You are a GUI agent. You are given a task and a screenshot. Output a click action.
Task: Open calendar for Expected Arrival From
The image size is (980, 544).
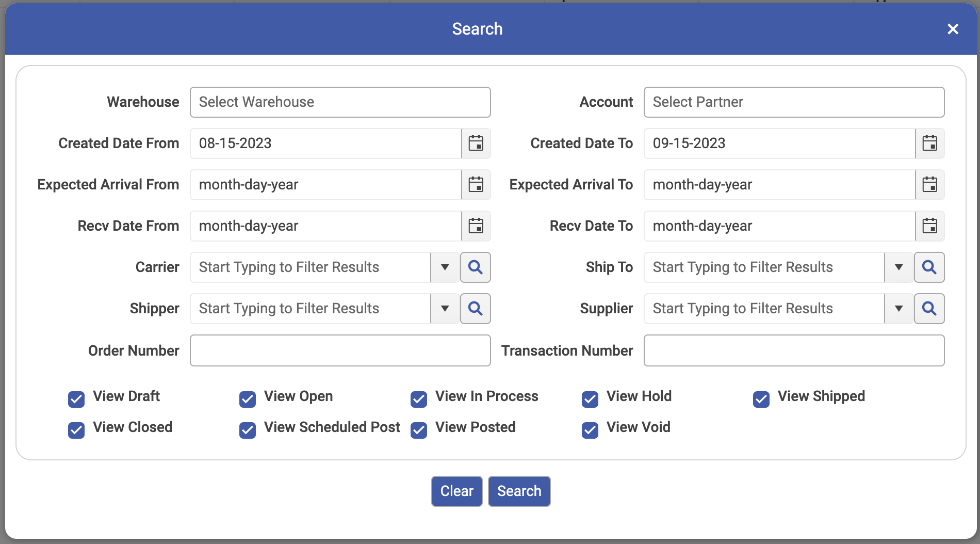[476, 185]
